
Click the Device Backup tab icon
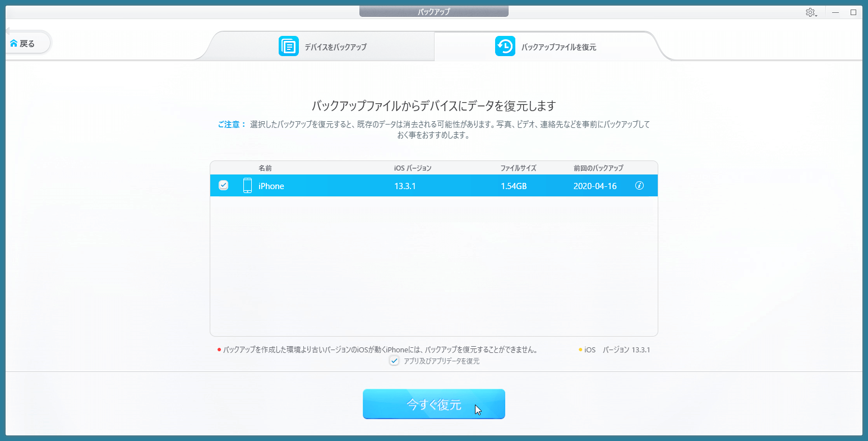pyautogui.click(x=289, y=46)
